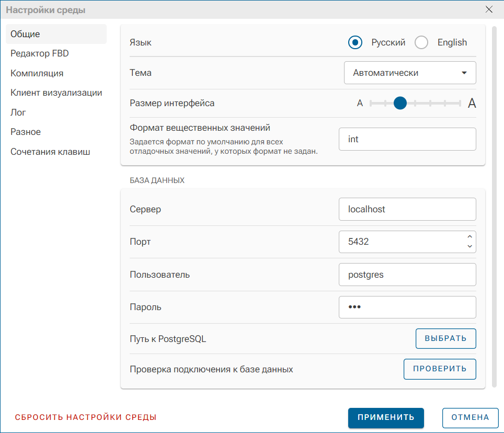Focus the Пароль password field
The width and height of the screenshot is (504, 433).
[x=407, y=307]
